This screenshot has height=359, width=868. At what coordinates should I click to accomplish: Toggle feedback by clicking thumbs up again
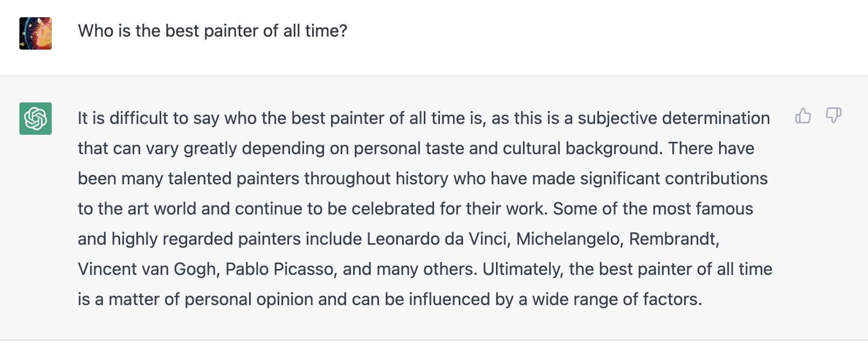point(803,116)
